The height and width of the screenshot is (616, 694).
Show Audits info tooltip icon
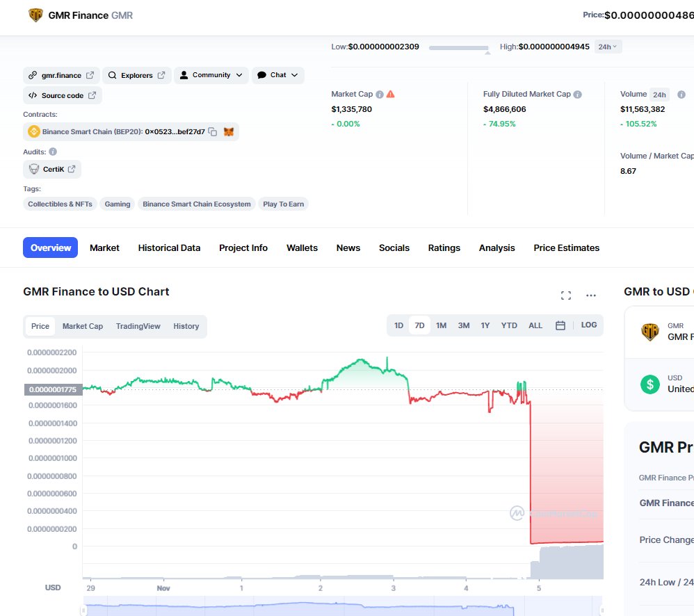(x=53, y=152)
